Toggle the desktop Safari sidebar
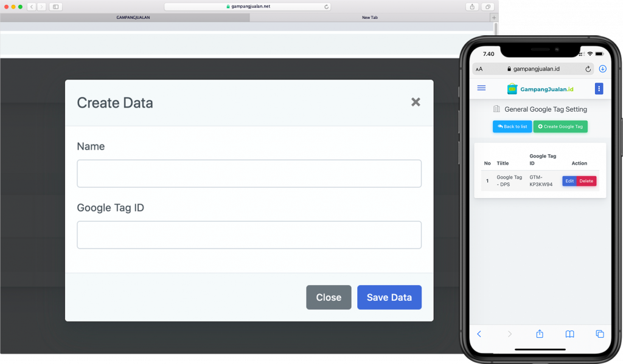Screen dimensions: 623x364 pos(55,7)
